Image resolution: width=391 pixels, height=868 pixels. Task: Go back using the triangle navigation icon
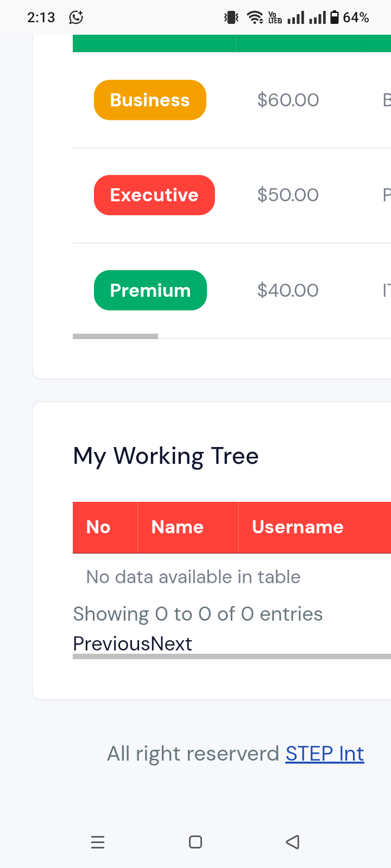[293, 842]
